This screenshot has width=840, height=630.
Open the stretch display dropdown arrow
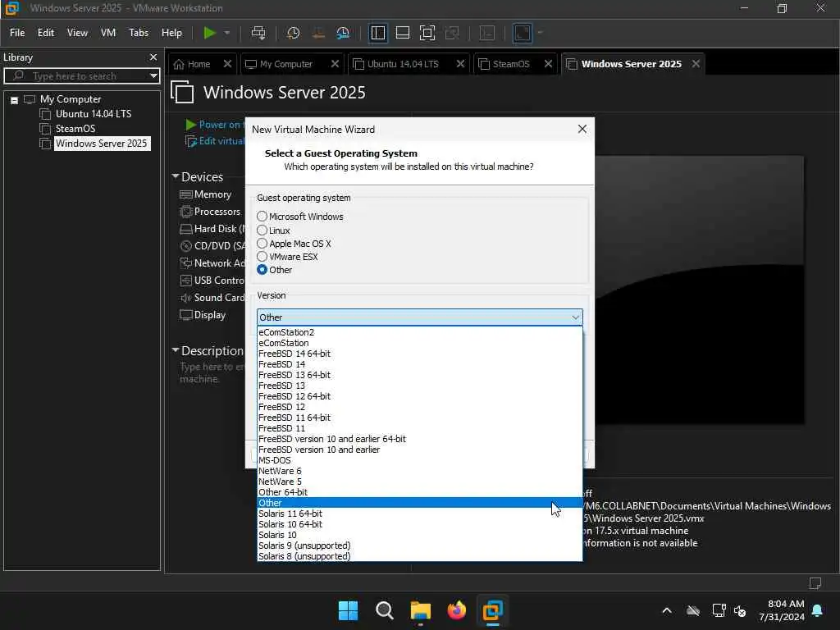coord(540,33)
